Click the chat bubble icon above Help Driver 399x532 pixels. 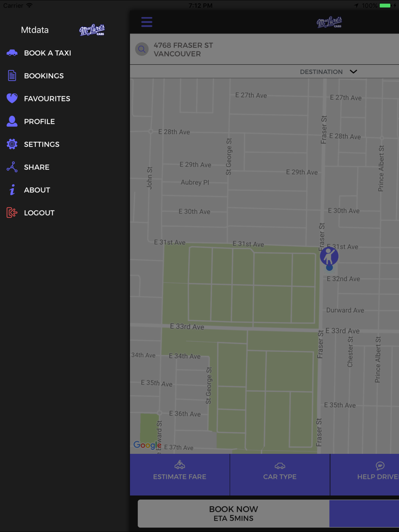tap(380, 465)
